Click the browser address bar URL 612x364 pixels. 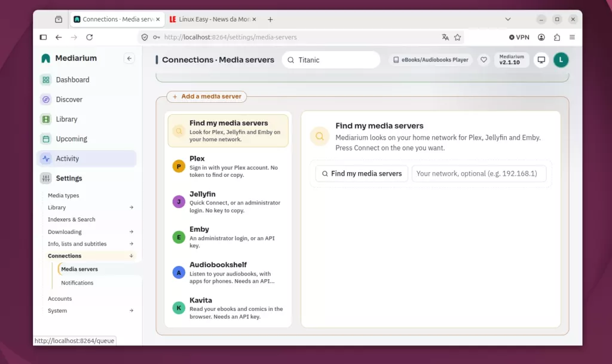pyautogui.click(x=230, y=38)
